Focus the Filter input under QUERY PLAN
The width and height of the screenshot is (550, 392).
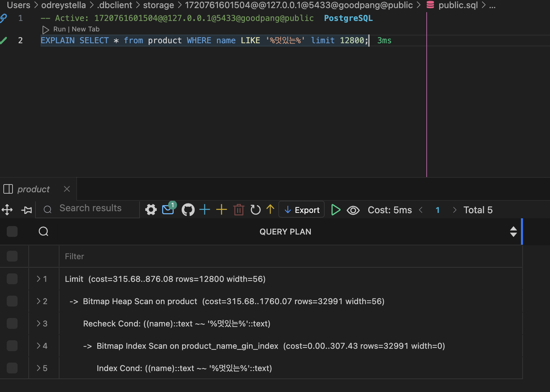coord(291,256)
